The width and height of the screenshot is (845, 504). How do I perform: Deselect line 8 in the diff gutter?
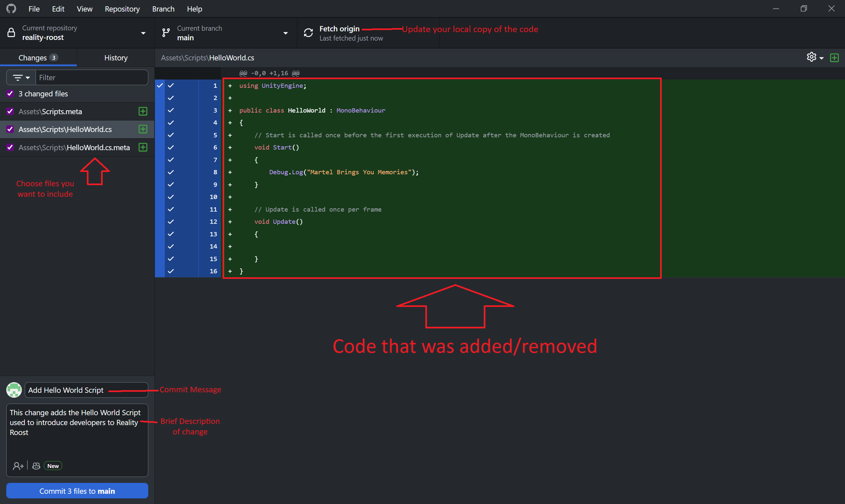pos(171,172)
